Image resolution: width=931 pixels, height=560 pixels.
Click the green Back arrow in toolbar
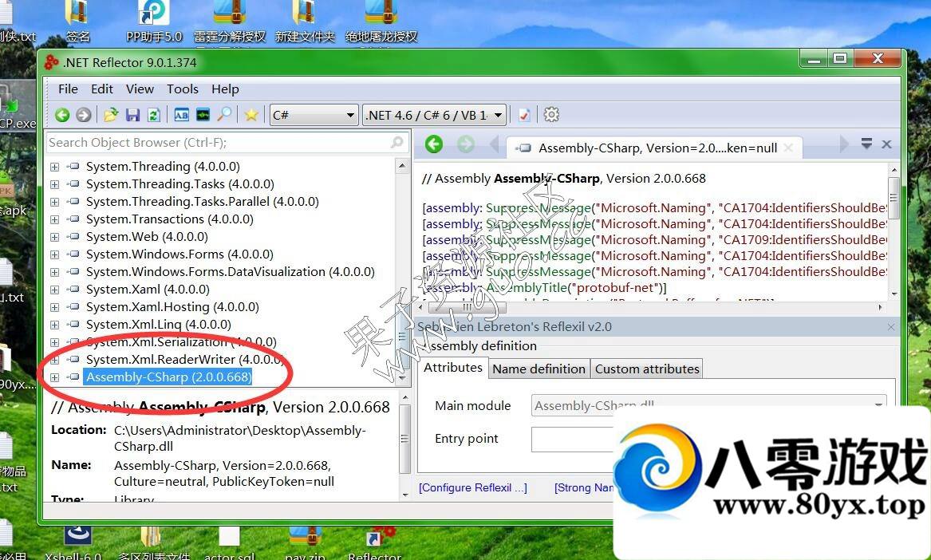(62, 115)
